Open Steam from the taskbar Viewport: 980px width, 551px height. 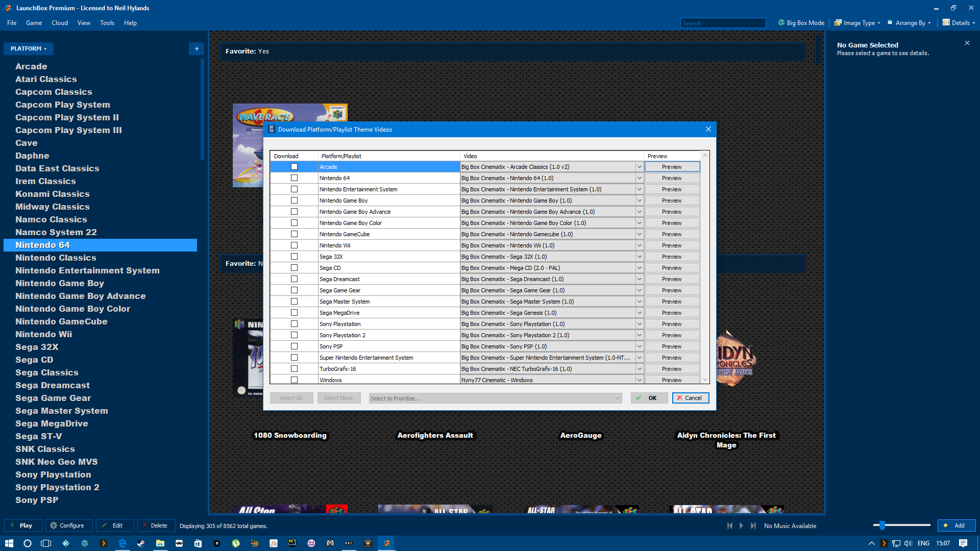coord(141,543)
